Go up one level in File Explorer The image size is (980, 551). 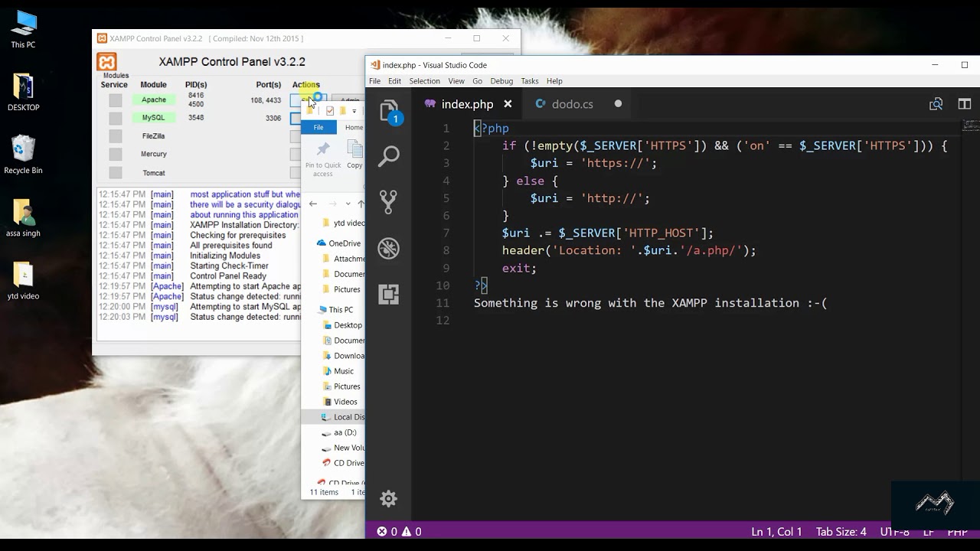[361, 204]
